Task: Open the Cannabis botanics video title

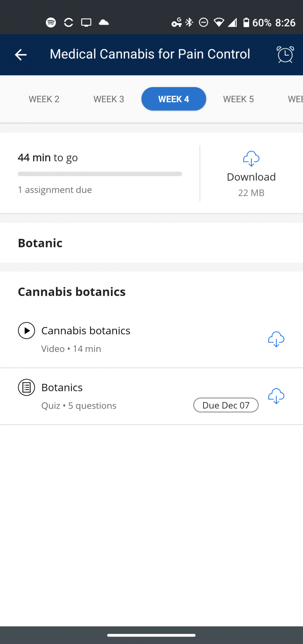Action: pos(86,331)
